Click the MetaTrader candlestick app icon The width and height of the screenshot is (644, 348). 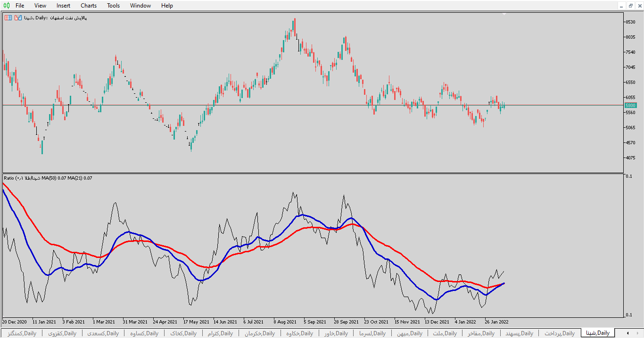(7, 6)
